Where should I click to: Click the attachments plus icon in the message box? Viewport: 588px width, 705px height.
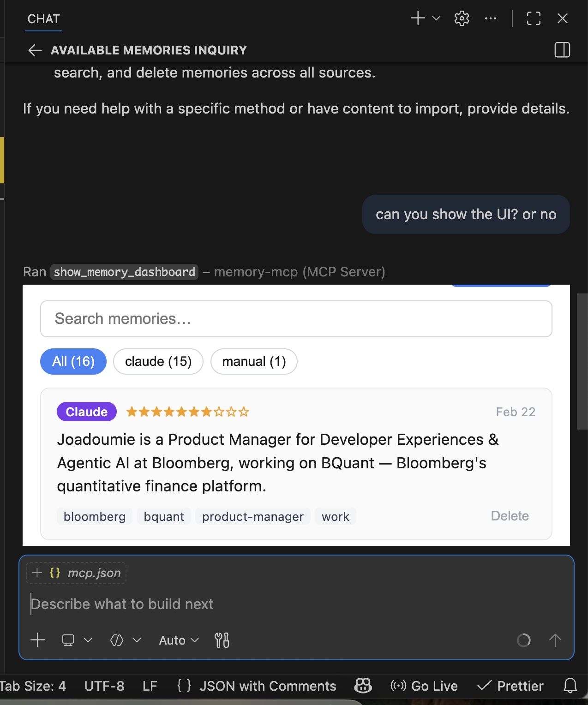37,640
